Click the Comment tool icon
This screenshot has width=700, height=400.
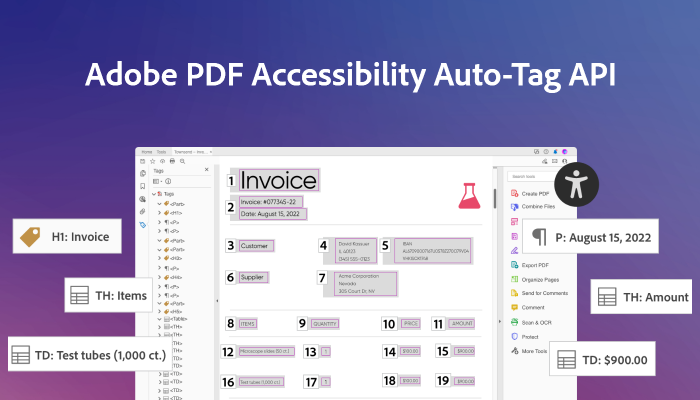514,307
